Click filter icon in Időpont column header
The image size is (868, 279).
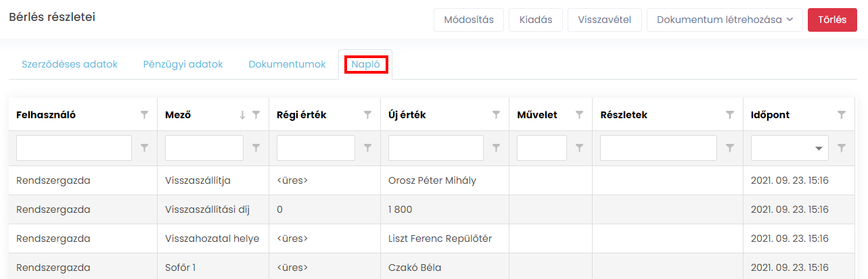tap(842, 115)
